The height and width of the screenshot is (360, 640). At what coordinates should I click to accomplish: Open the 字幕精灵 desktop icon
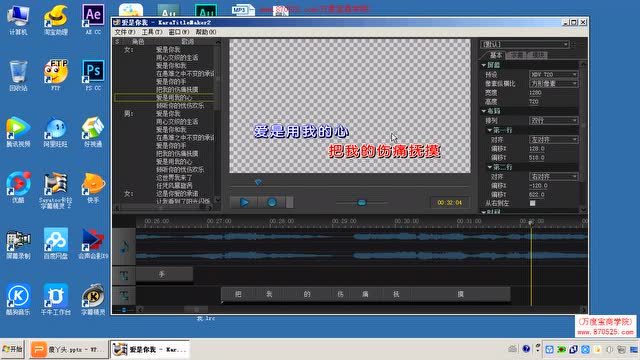(x=93, y=300)
